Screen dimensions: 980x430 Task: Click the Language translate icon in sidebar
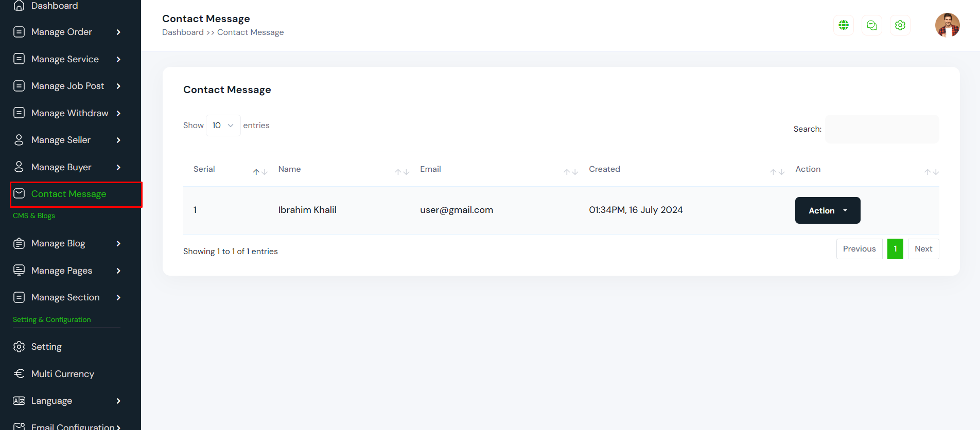(19, 401)
